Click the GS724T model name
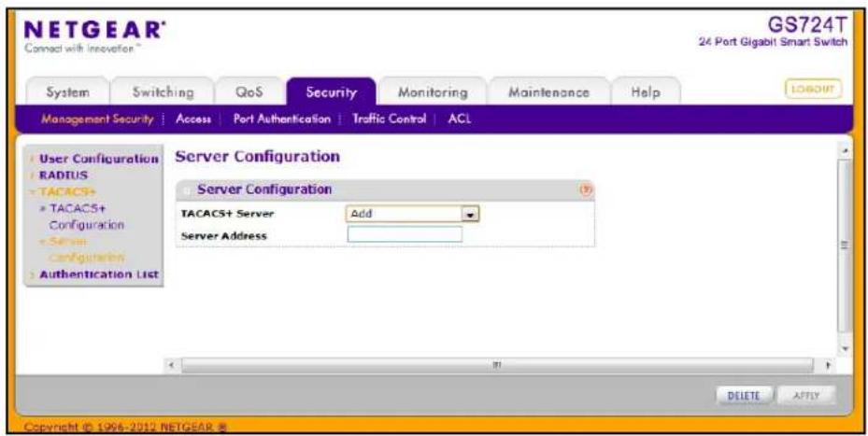This screenshot has width=868, height=436. click(x=807, y=25)
